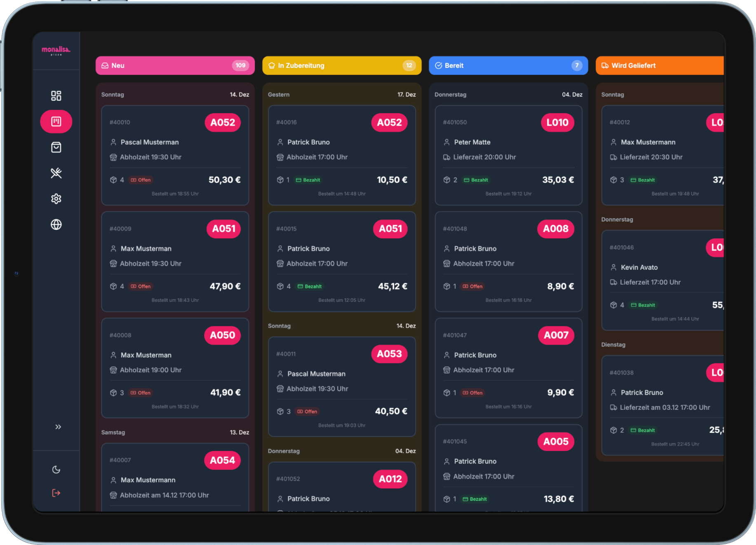Collapse the Gestern 17. Dez group header
The width and height of the screenshot is (756, 545).
[341, 94]
